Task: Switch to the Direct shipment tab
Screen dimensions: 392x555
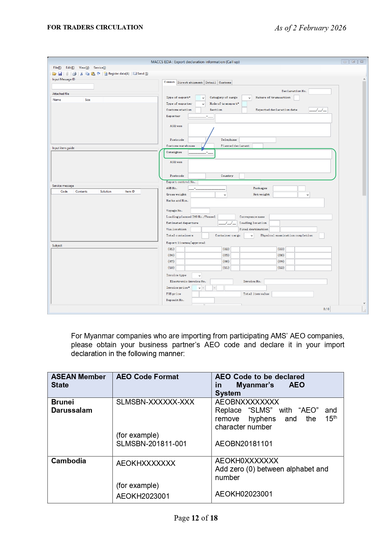Action: click(190, 83)
